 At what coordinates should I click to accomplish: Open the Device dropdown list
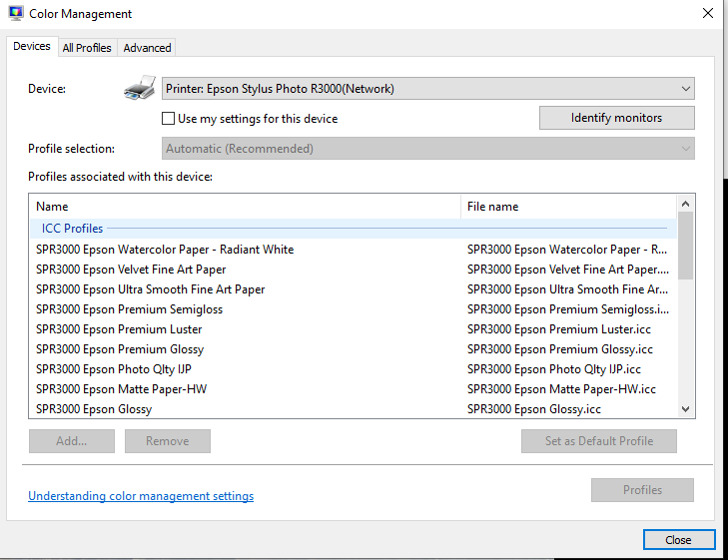(428, 89)
